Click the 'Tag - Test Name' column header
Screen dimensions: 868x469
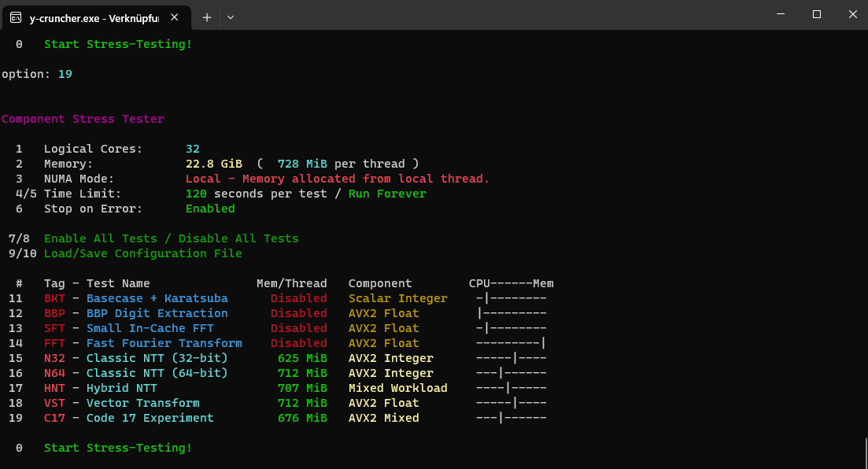[x=97, y=283]
